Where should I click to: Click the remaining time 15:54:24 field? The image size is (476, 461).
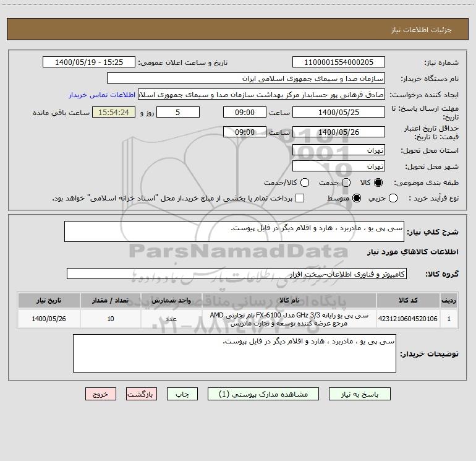(x=114, y=112)
